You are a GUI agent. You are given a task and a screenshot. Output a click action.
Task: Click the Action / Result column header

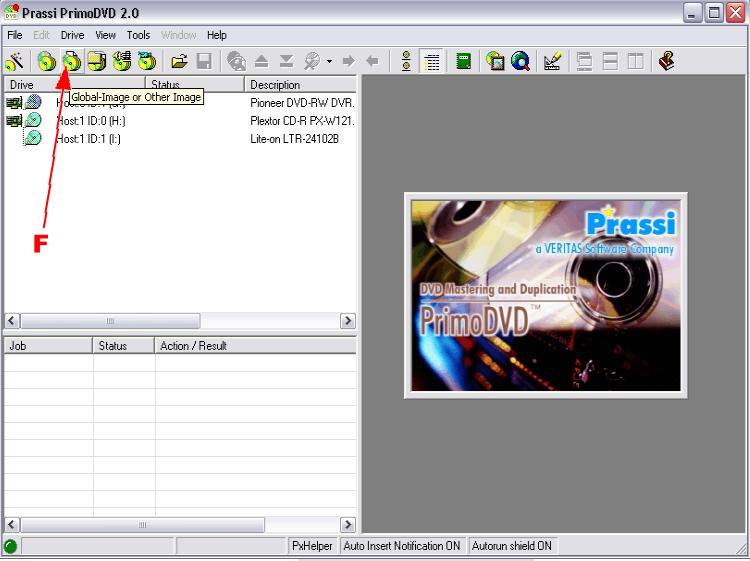click(256, 346)
